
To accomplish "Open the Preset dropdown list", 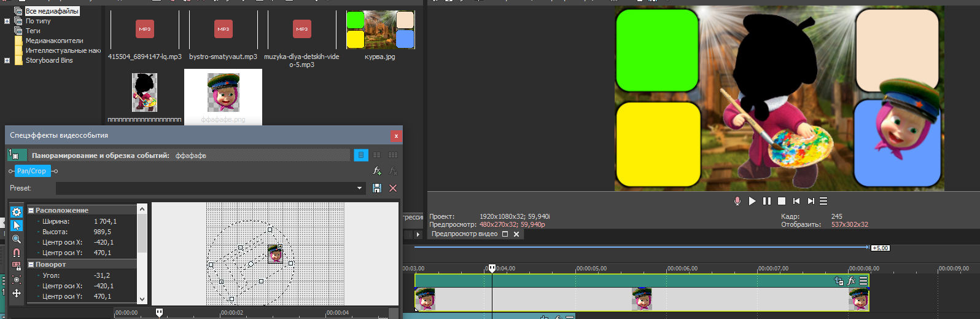I will (x=359, y=188).
